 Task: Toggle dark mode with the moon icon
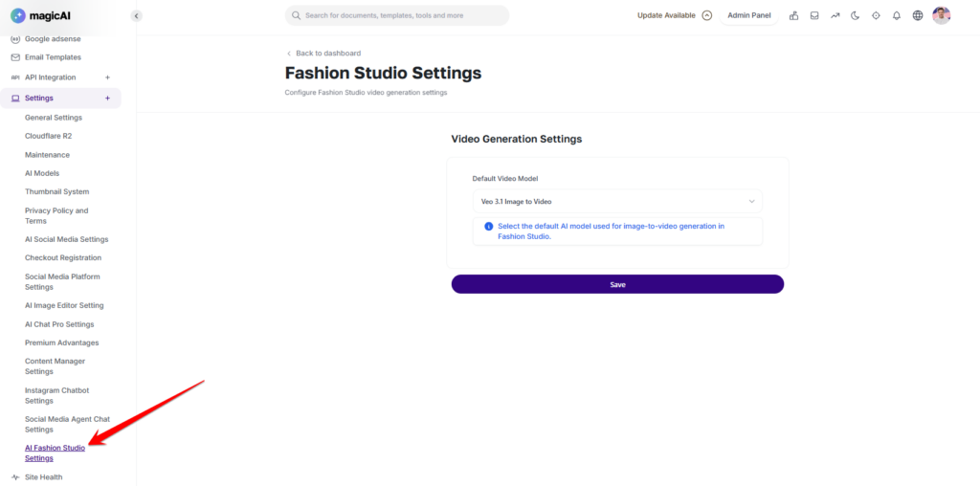coord(856,15)
